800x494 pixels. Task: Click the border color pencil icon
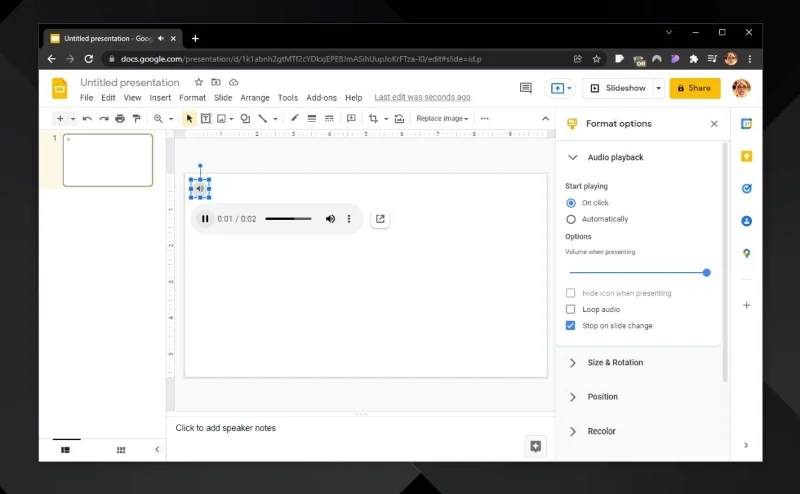[294, 118]
